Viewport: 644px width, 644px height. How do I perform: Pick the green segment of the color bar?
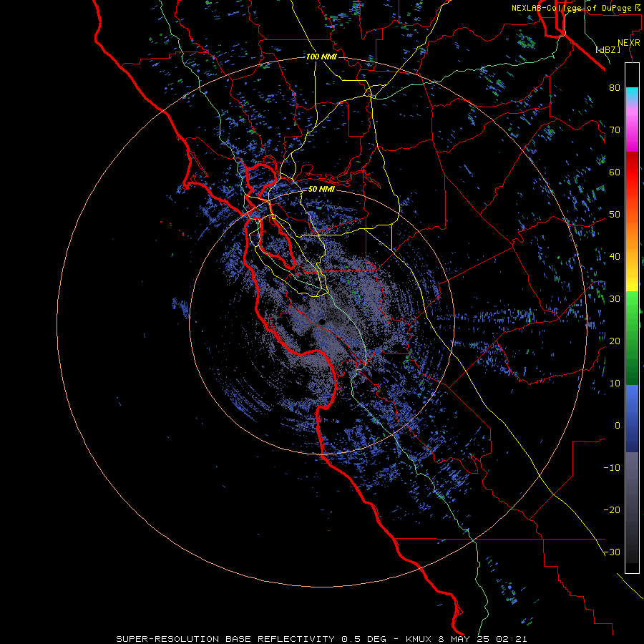(x=632, y=338)
